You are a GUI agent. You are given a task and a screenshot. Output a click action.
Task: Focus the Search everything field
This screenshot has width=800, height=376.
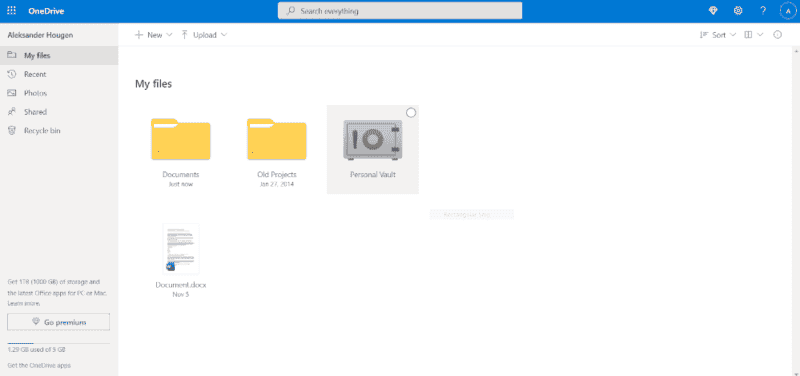[399, 11]
